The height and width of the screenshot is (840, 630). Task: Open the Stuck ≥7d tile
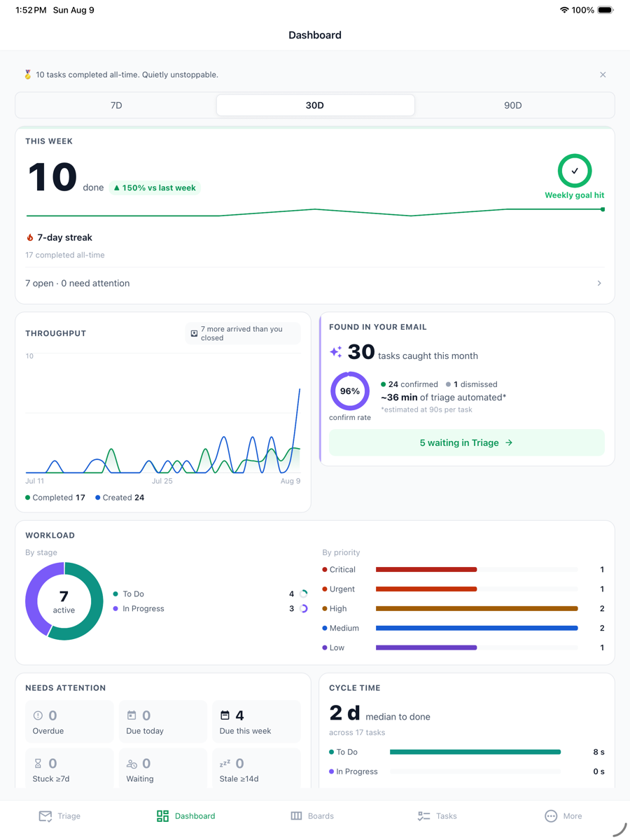(x=69, y=769)
